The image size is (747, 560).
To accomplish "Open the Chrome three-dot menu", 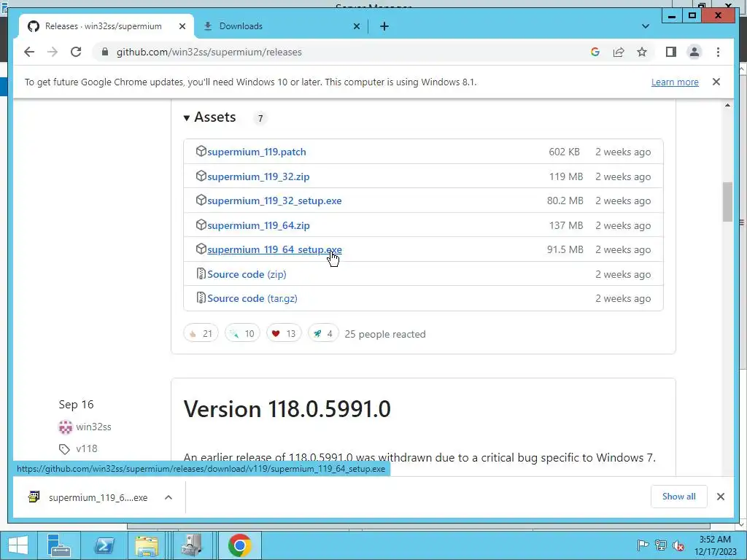I will [718, 52].
